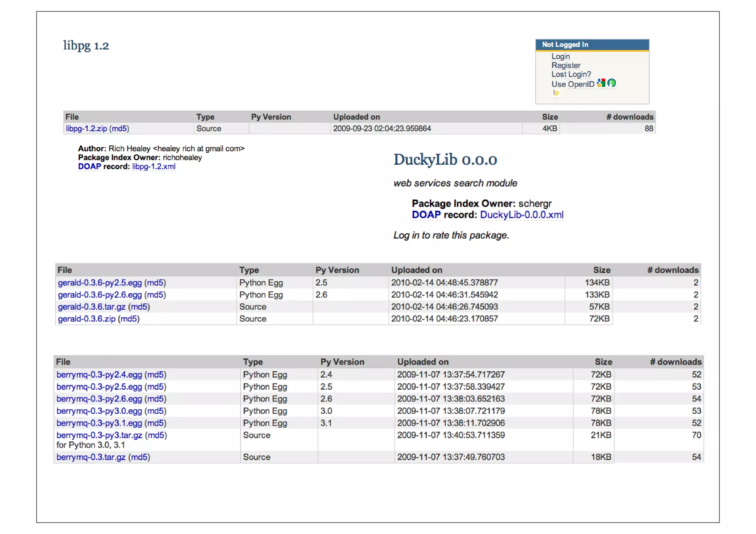The width and height of the screenshot is (756, 534).
Task: Download gerald-0.3.6.tar.gz source
Action: point(92,307)
